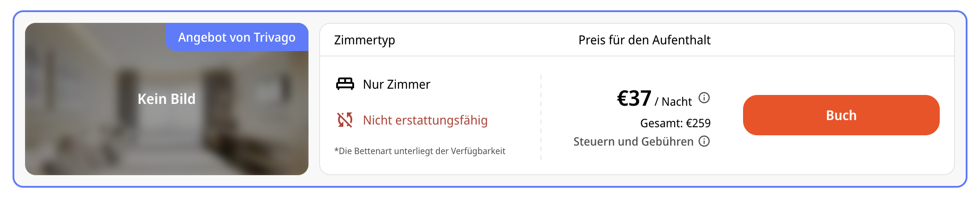
Task: Click the bold €37 price
Action: click(634, 99)
